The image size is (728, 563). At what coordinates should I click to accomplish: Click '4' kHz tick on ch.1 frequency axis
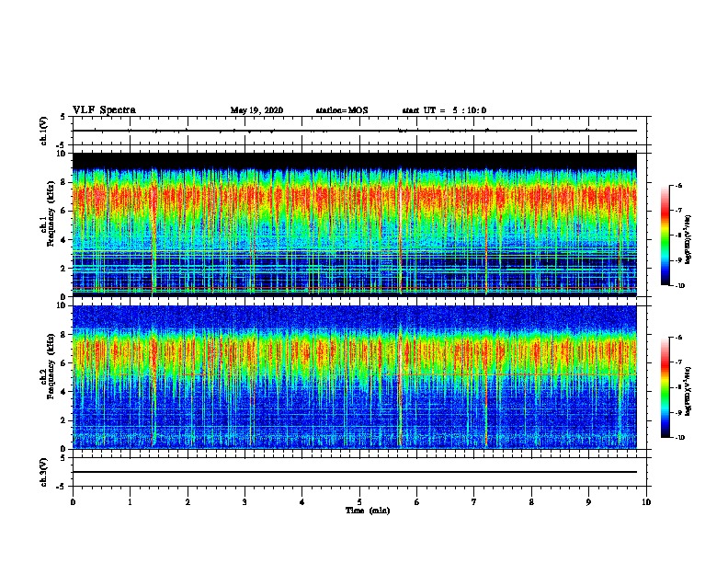(63, 240)
